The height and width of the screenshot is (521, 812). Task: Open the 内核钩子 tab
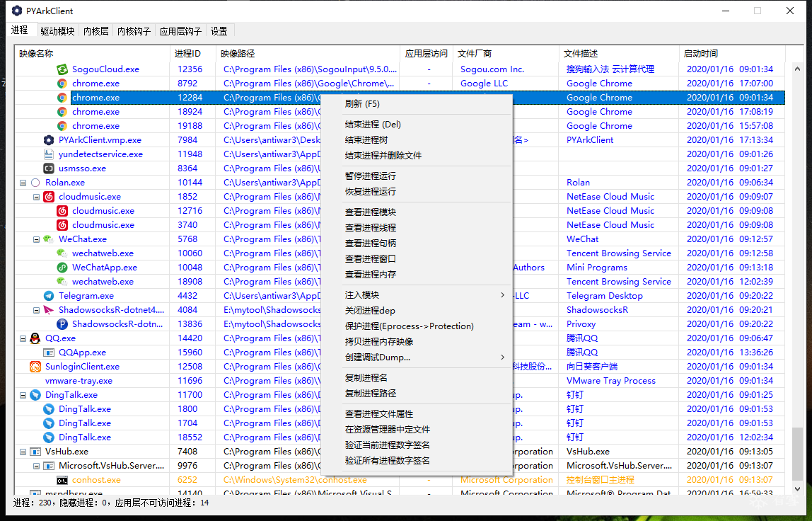[134, 31]
